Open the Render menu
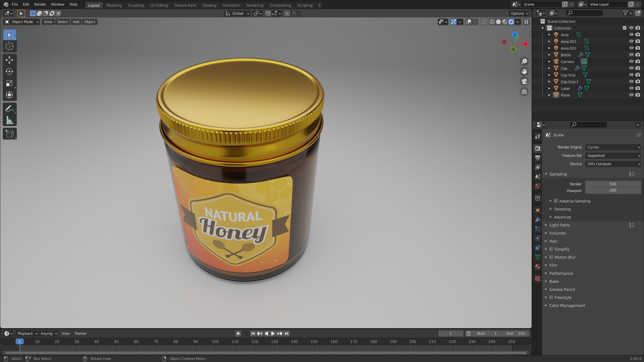 40,4
